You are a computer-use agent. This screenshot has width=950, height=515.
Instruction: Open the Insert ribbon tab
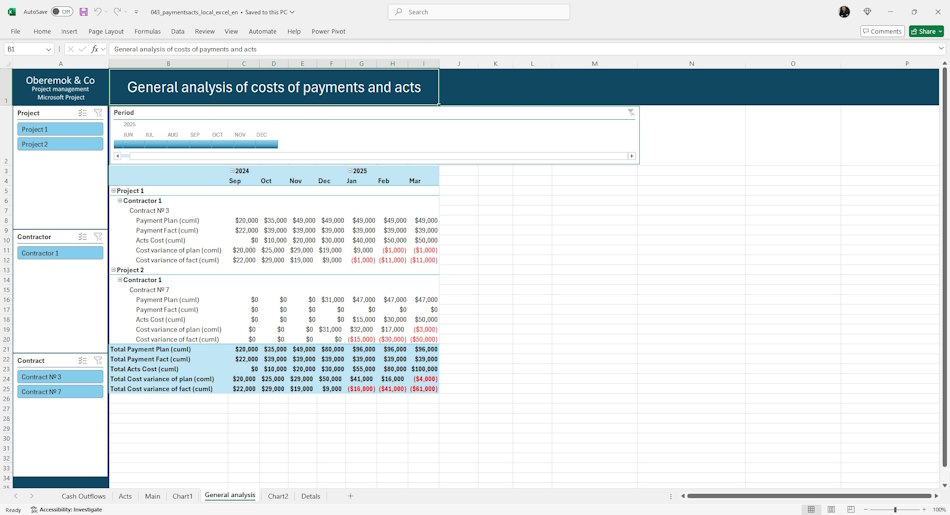(x=69, y=31)
